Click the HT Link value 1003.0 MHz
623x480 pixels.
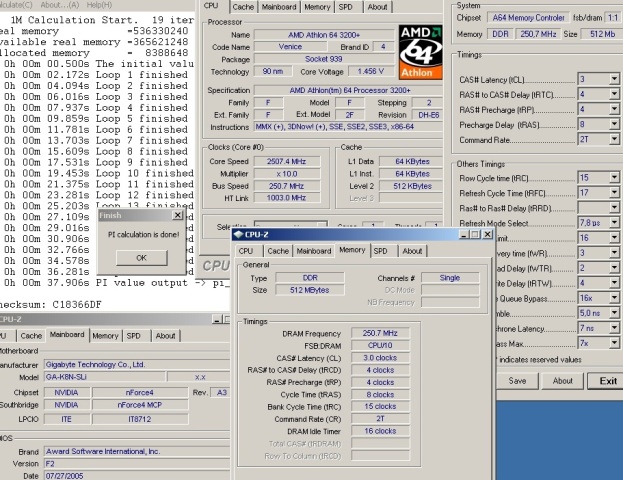(286, 198)
